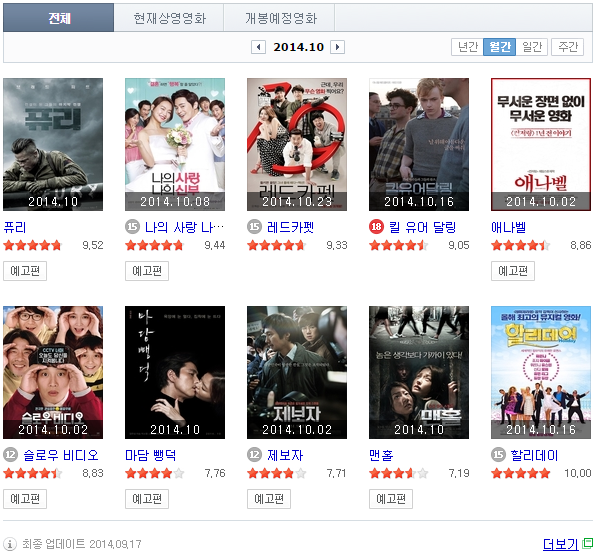Click the 10,00 score for 할리데이
Image resolution: width=595 pixels, height=557 pixels.
(578, 473)
